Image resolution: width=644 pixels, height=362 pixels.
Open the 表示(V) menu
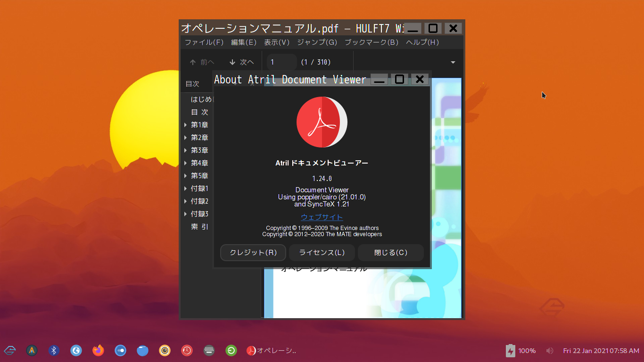[x=277, y=42]
